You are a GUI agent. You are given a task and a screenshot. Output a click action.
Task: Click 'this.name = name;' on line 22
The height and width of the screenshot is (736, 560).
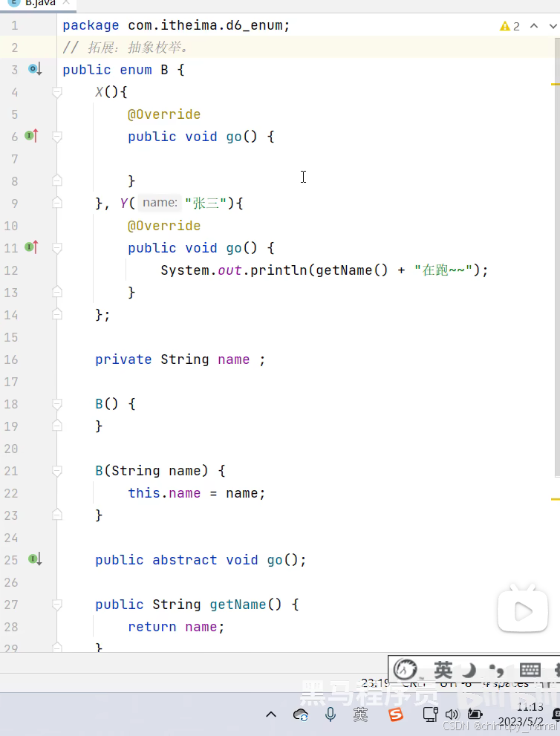(x=197, y=493)
